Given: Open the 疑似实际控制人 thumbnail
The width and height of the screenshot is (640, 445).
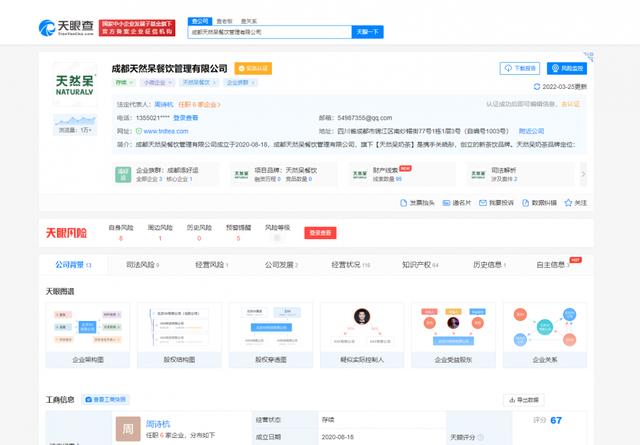Looking at the screenshot, I should coord(362,335).
